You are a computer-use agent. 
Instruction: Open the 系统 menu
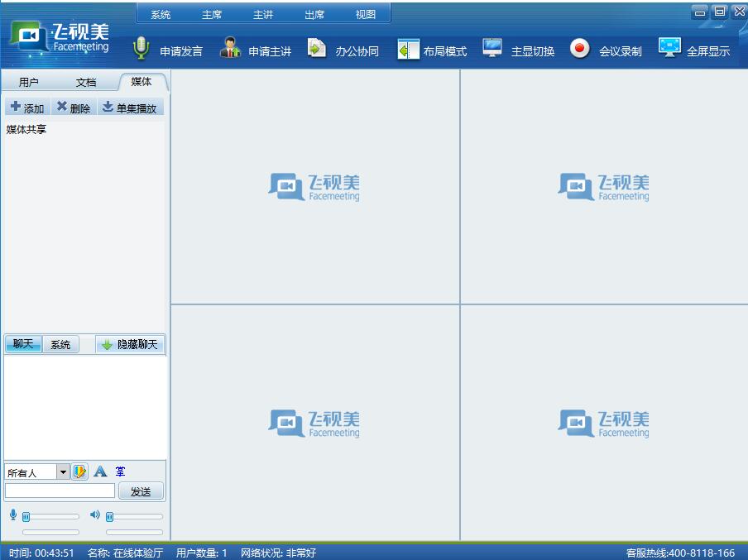(159, 14)
